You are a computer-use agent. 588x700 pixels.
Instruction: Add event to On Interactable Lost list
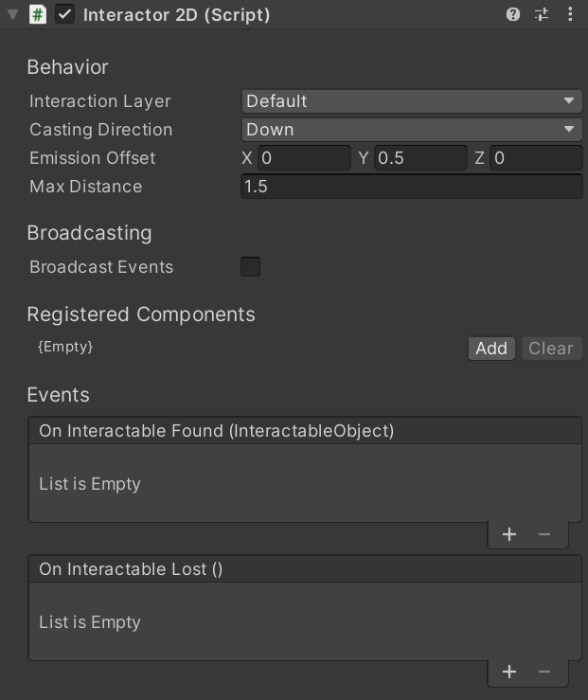pyautogui.click(x=509, y=672)
